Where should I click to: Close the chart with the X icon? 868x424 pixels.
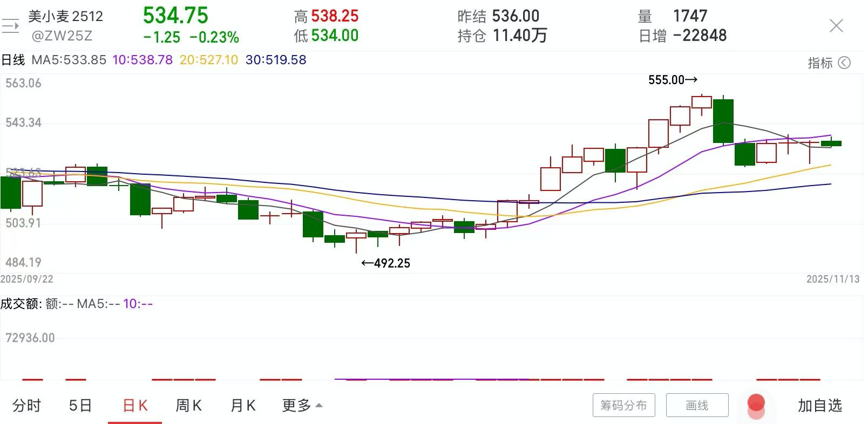click(836, 25)
